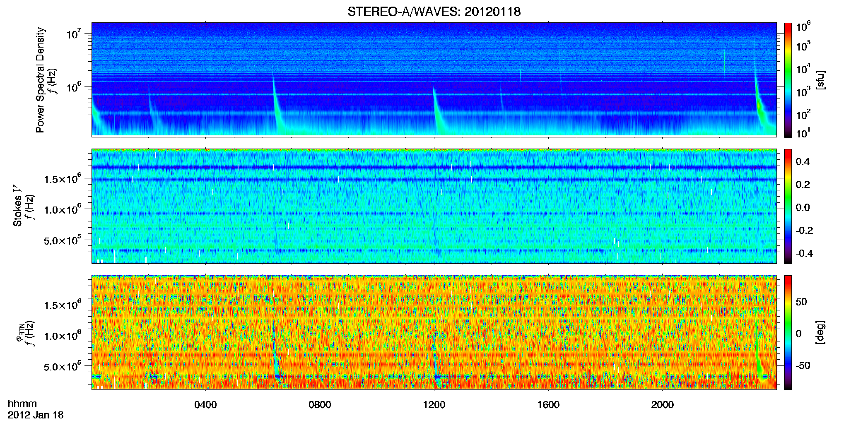Image resolution: width=868 pixels, height=447 pixels.
Task: Click the 5.0×10^5 tick in Stokes V panel
Action: (63, 240)
